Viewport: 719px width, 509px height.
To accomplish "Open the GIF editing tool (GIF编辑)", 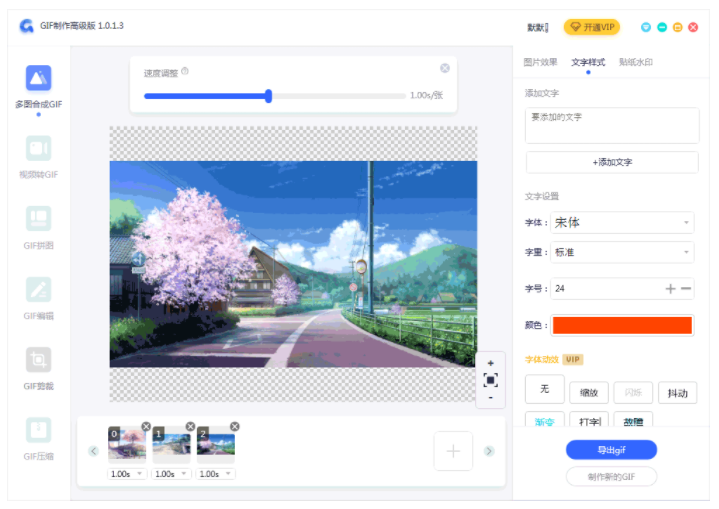I will pyautogui.click(x=39, y=299).
